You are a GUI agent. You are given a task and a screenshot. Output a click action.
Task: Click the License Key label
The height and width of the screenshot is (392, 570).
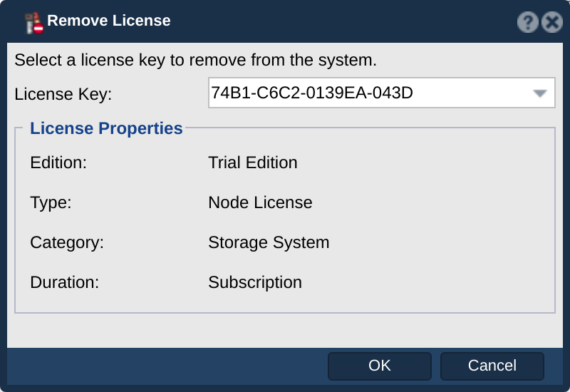(x=63, y=94)
